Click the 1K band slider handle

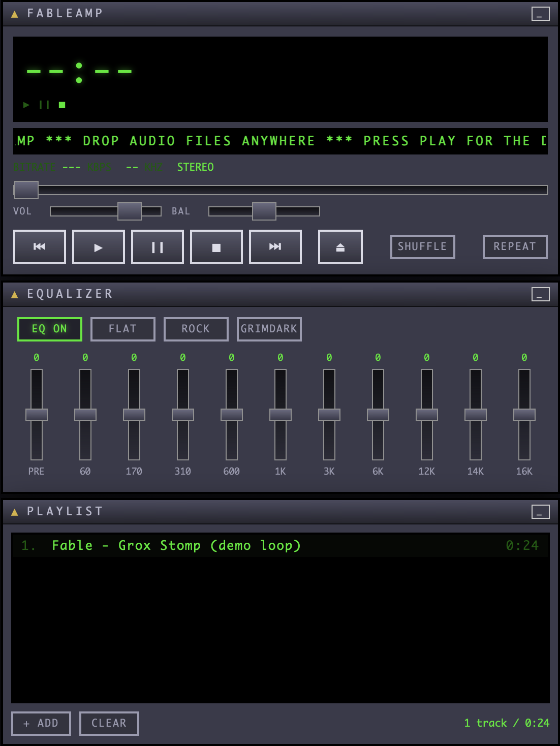tap(281, 415)
